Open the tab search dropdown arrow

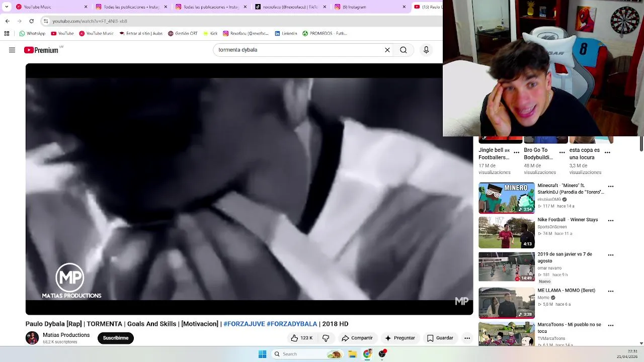point(7,7)
